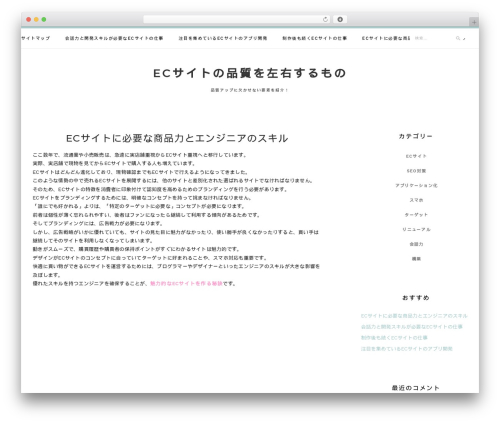Click the browser reload icon
Viewport: 500px width, 423px height.
325,20
